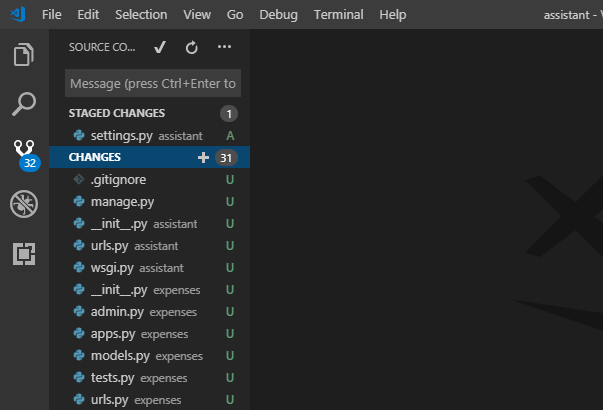
Task: Click the commit checkmark icon
Action: click(x=160, y=47)
